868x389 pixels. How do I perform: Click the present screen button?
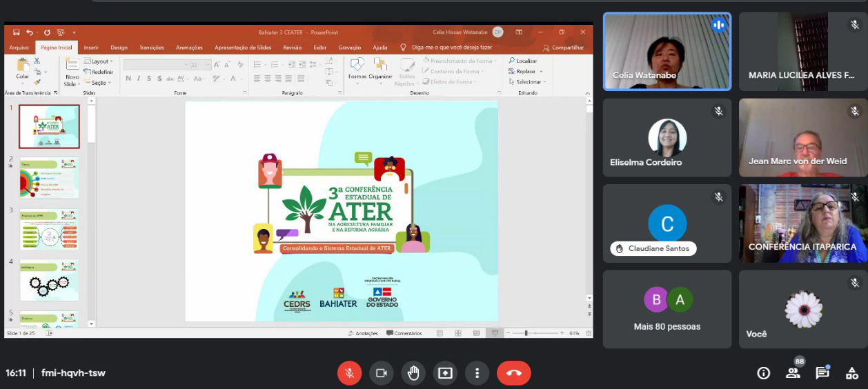[445, 373]
